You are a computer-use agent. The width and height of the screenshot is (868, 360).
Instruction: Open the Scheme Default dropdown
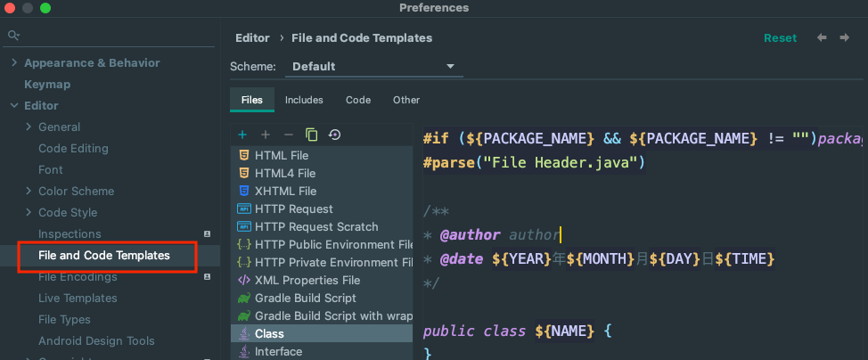373,67
